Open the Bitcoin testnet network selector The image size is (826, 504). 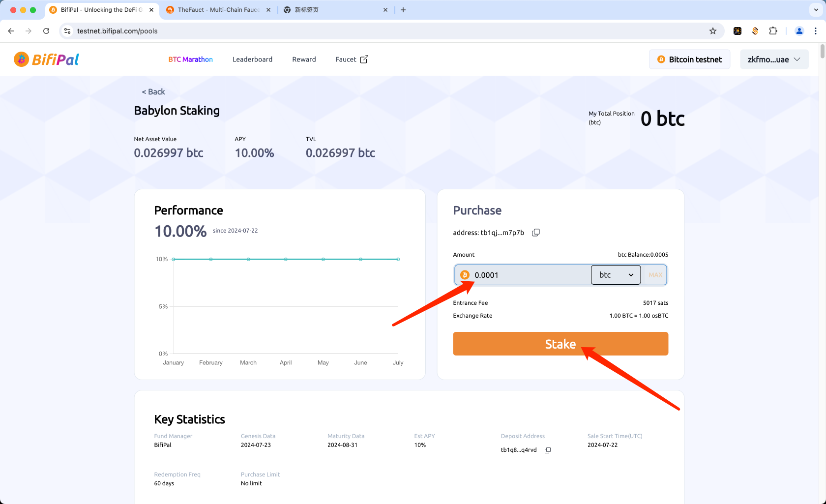pos(689,59)
